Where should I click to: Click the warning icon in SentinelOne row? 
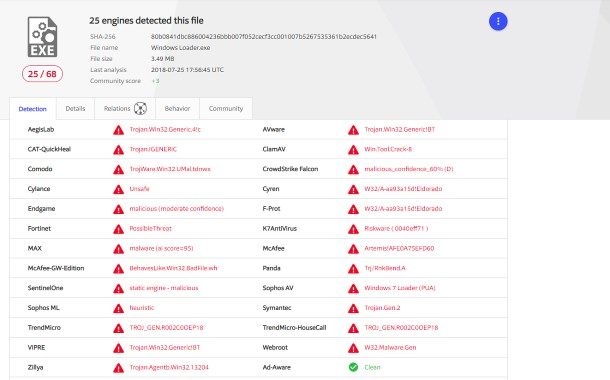coord(118,289)
